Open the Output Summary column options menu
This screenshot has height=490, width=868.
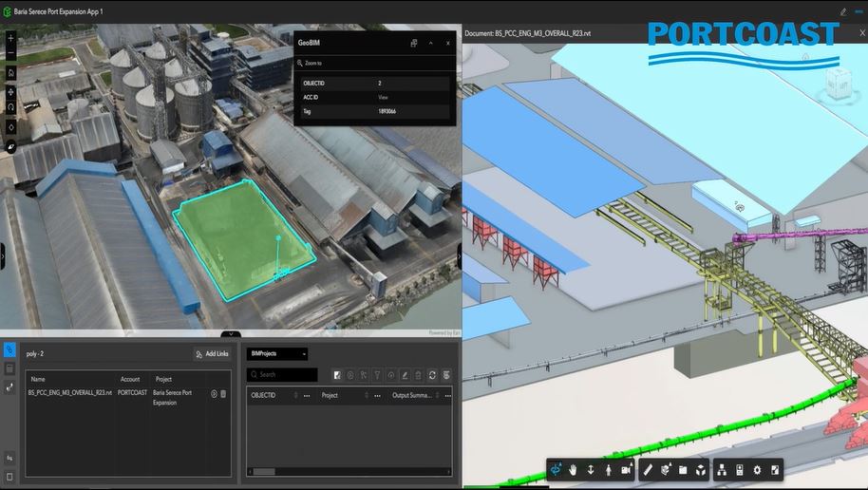coord(448,395)
